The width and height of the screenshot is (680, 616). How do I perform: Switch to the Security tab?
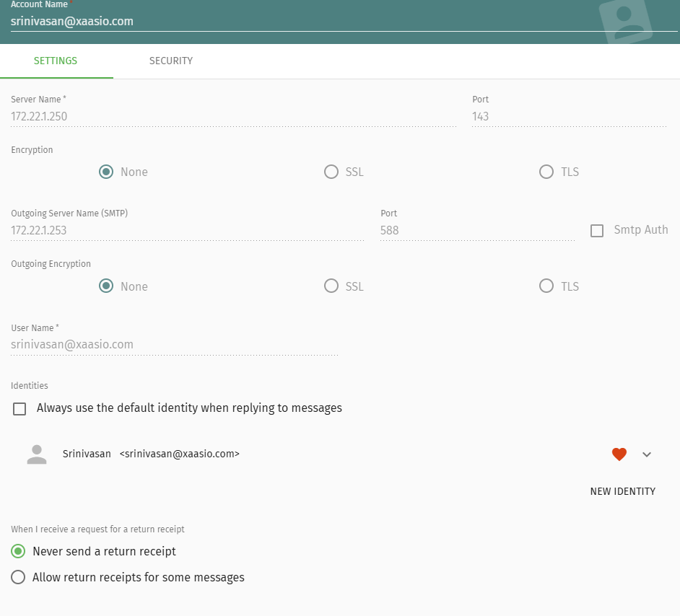click(170, 61)
